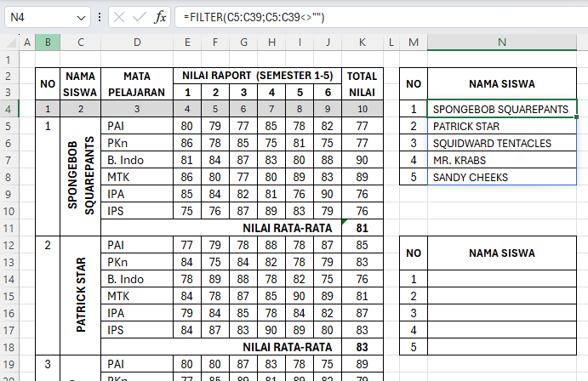Click value 86 in cell E6
Viewport: 588px width, 381px height.
coord(187,143)
